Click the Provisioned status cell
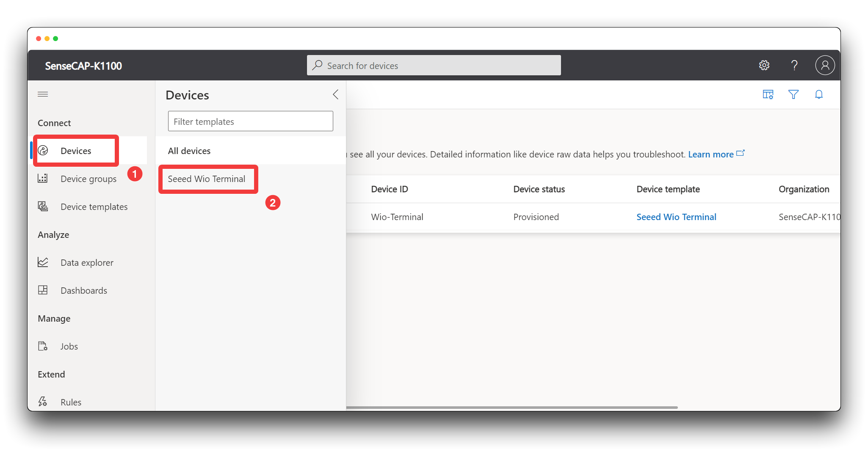The width and height of the screenshot is (868, 452). 536,217
